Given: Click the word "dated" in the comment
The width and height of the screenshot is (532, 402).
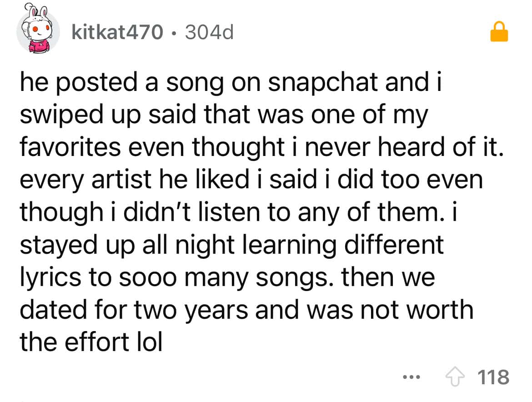Looking at the screenshot, I should 52,310.
